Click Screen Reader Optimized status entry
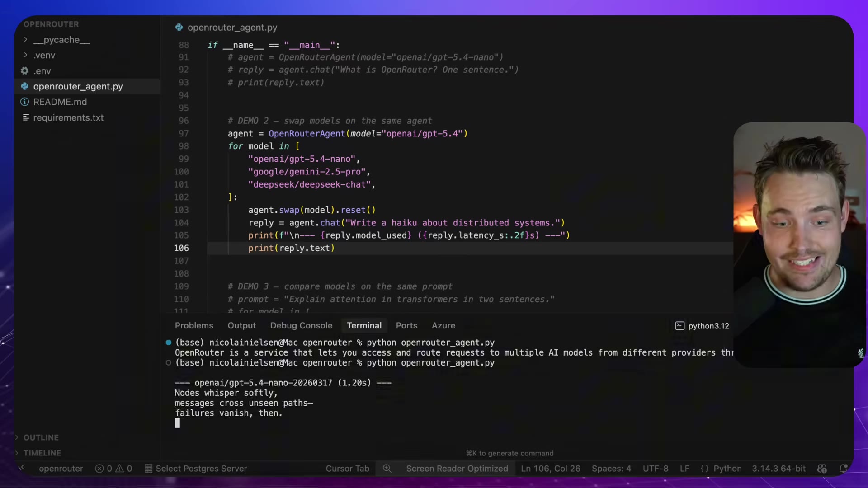 point(457,469)
